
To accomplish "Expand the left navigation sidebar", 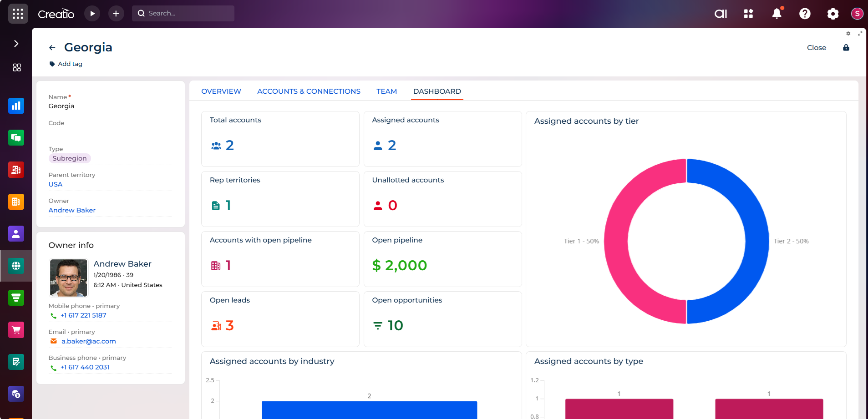I will [16, 44].
